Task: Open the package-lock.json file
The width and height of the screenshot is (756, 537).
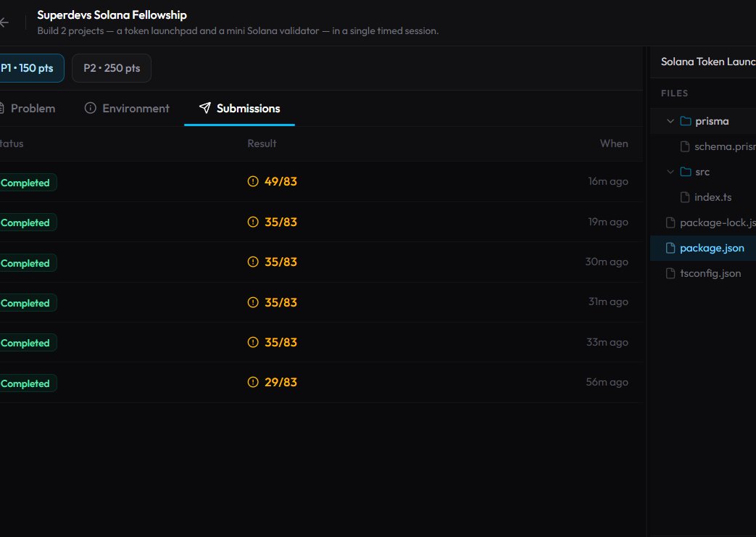Action: point(718,222)
